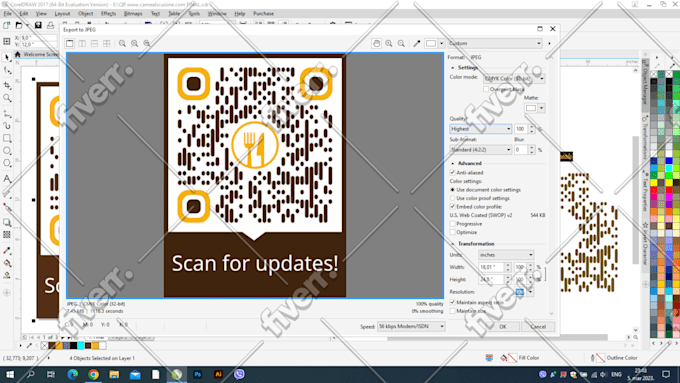Screen dimensions: 680x383
Task: Click Save disk icon in CorelDRAW toolbar
Action: pos(38,26)
